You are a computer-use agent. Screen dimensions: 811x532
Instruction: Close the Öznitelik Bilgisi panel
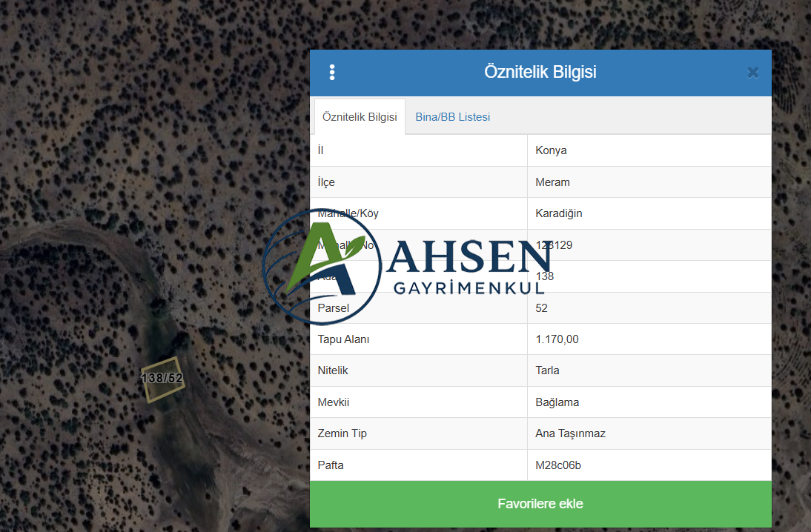tap(752, 73)
